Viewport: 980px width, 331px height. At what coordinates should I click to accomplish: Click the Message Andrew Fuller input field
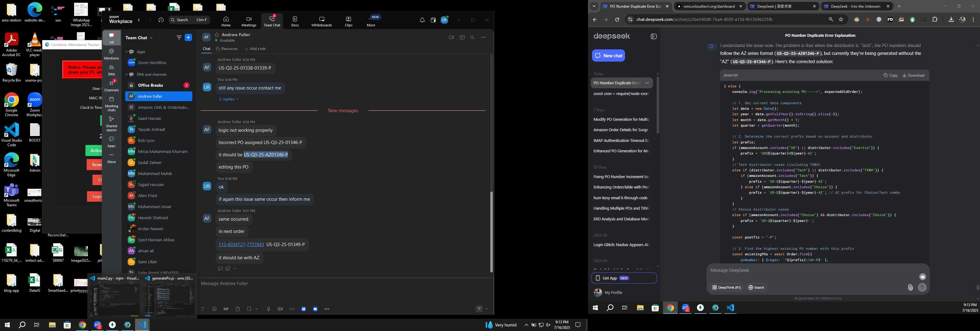pos(345,283)
